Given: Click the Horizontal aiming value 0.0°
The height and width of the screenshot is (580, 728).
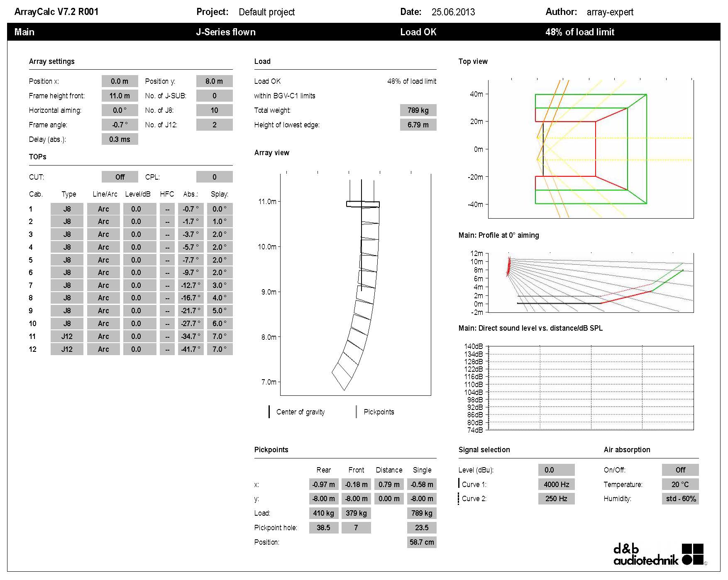Looking at the screenshot, I should (120, 110).
